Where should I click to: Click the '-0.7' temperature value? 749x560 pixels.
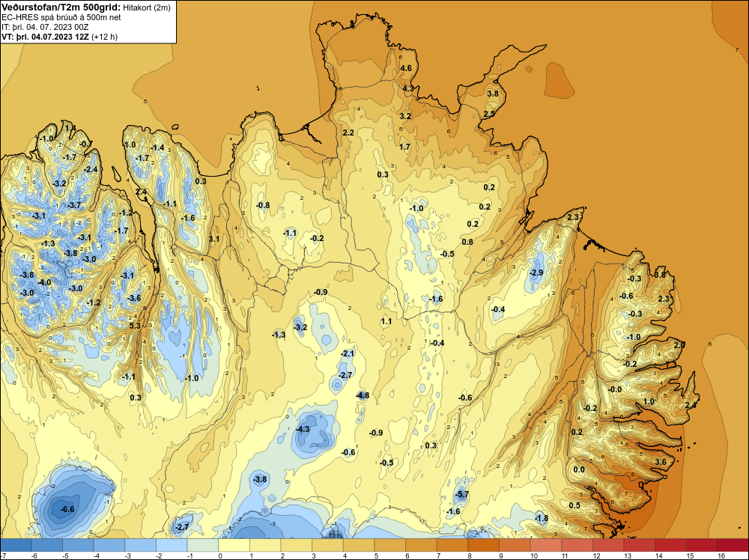(86, 144)
